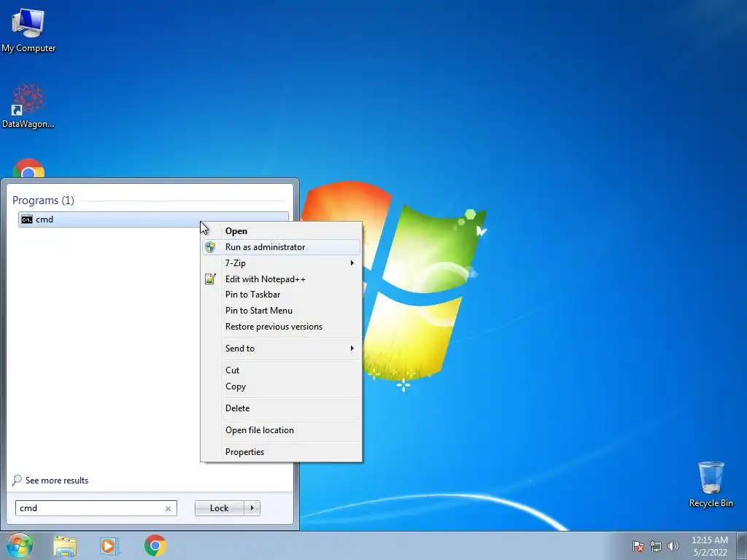Choose Delete in the context menu
Screen dimensions: 747x560
click(281, 408)
